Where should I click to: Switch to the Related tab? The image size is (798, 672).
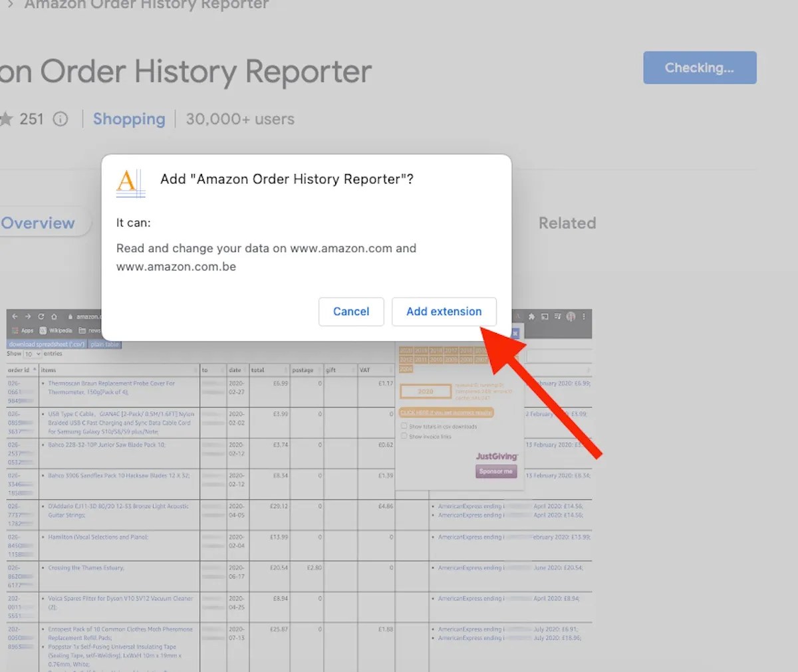click(567, 223)
